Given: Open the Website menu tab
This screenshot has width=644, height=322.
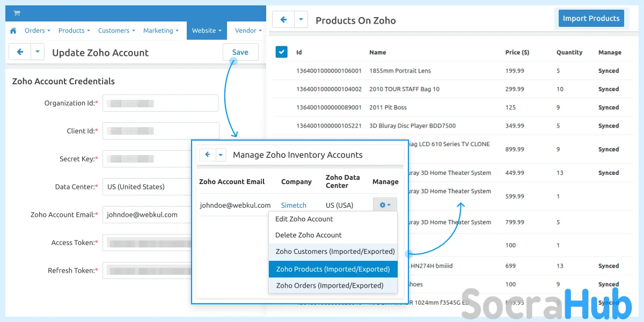Looking at the screenshot, I should coord(207,31).
